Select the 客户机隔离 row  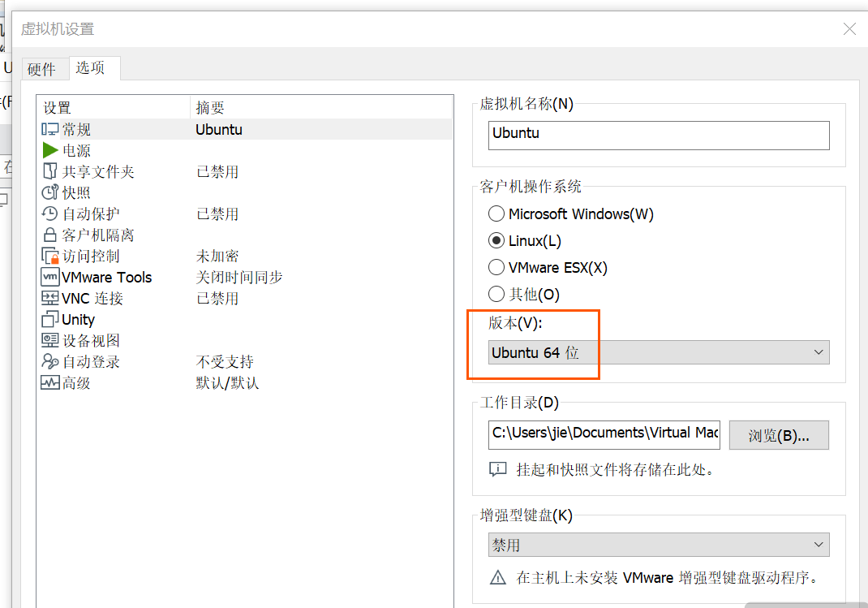(x=245, y=235)
